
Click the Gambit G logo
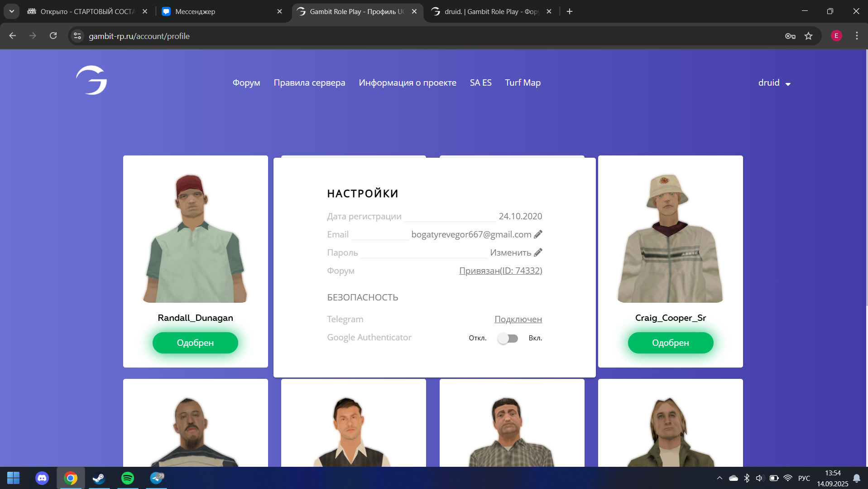[x=91, y=80]
